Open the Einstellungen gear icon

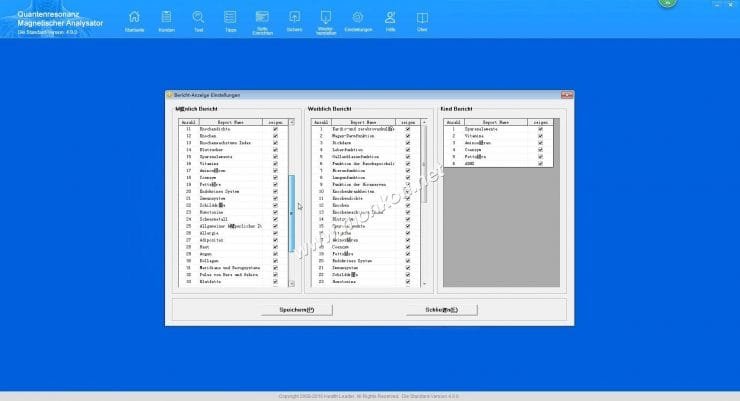(x=358, y=21)
